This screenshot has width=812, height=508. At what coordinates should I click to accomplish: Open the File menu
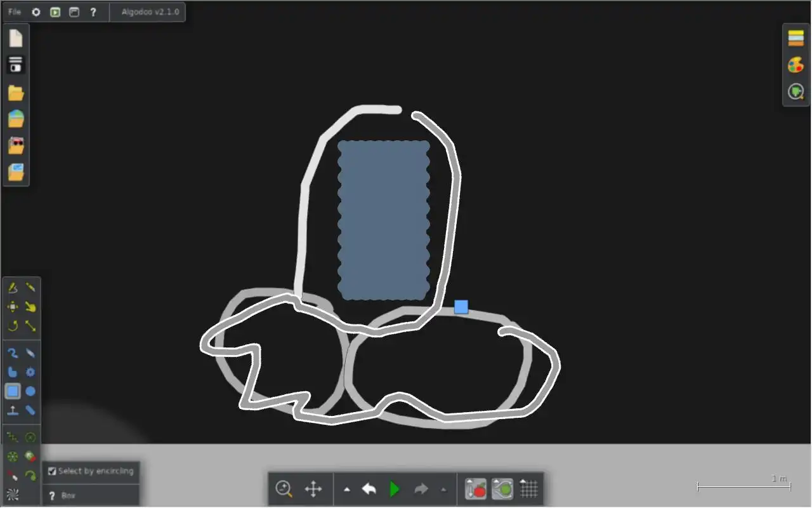click(x=15, y=12)
